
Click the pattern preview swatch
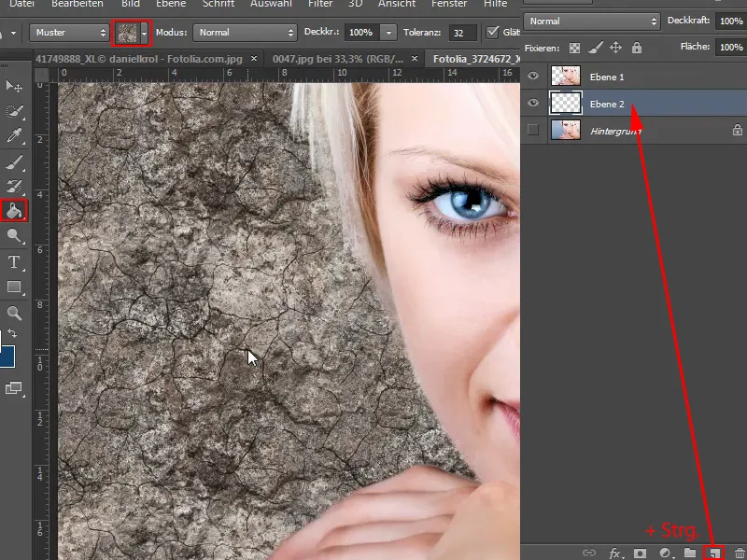point(127,33)
